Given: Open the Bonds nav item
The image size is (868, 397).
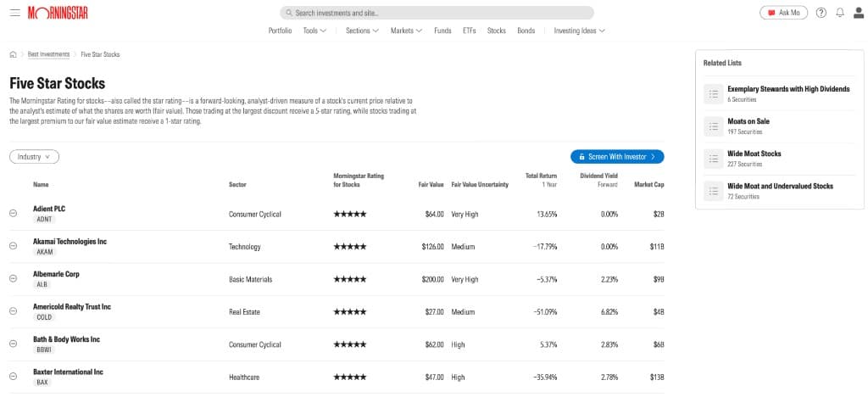Looking at the screenshot, I should pyautogui.click(x=526, y=31).
